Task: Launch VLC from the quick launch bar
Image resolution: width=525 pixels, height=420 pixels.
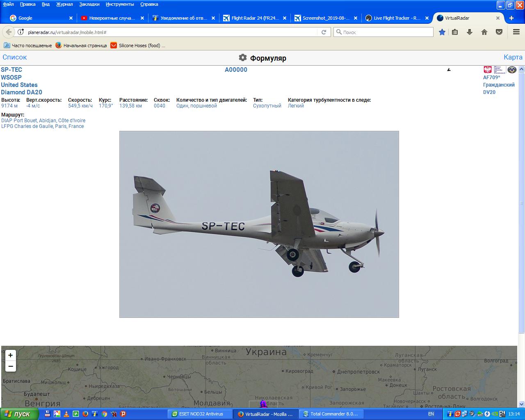Action: click(66, 414)
